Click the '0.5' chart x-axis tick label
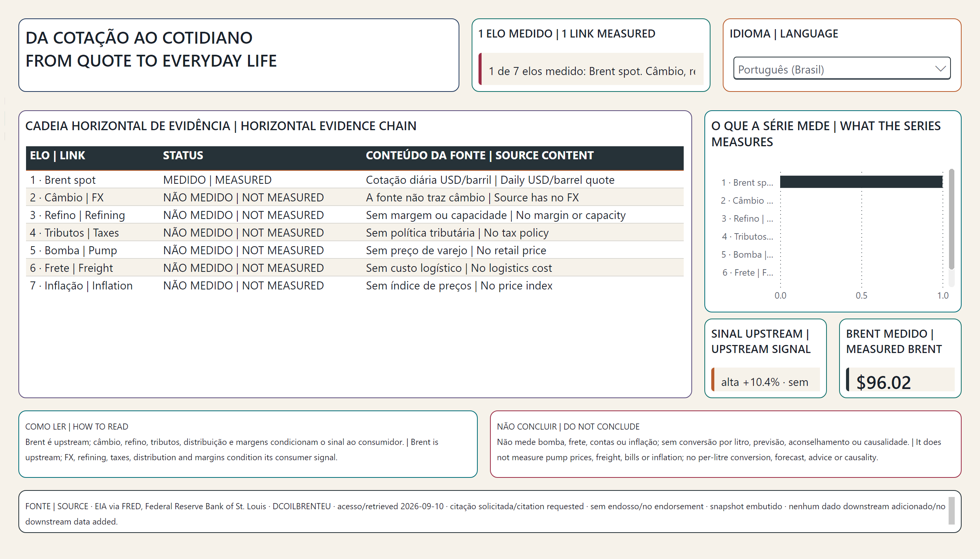Image resolution: width=980 pixels, height=559 pixels. click(861, 295)
